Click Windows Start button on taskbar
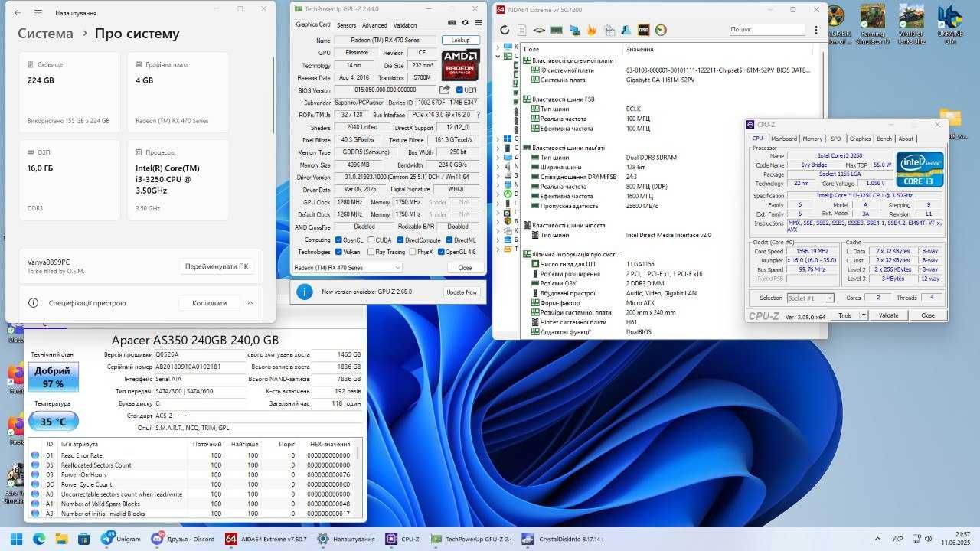 (16, 539)
